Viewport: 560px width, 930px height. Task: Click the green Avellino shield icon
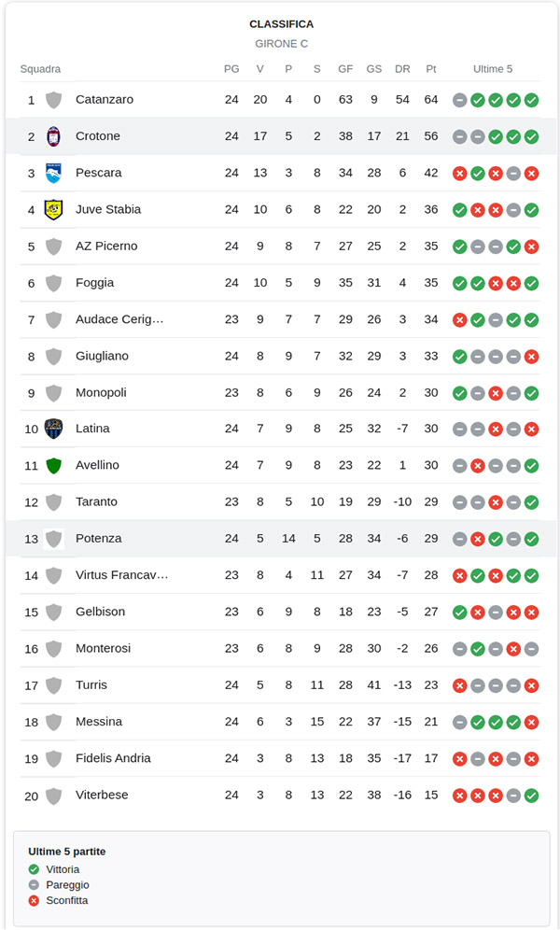pos(53,465)
